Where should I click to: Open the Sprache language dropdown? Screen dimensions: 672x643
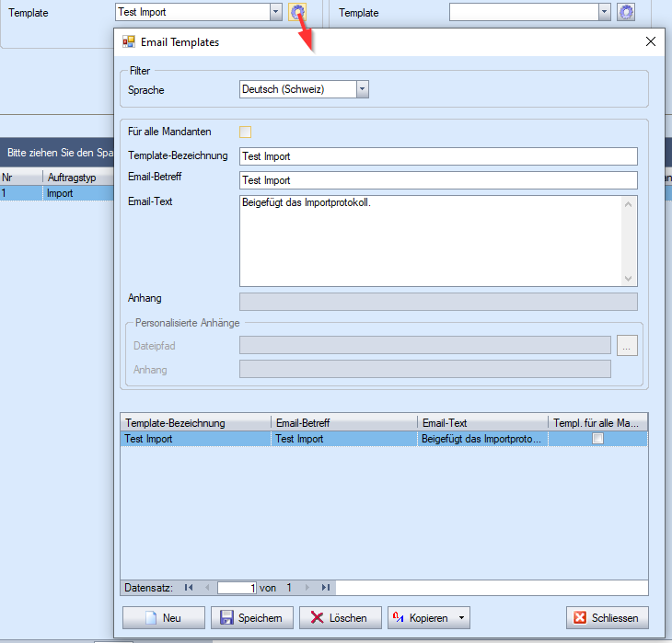pyautogui.click(x=362, y=89)
